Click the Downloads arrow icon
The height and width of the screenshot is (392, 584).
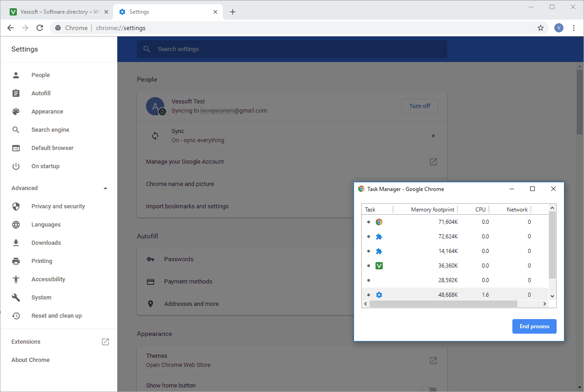[16, 243]
